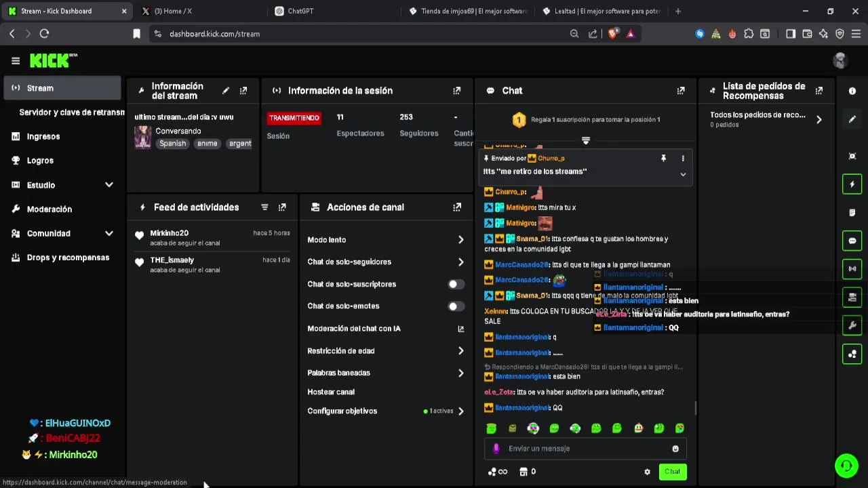Pop out the Información del stream panel

click(x=243, y=91)
